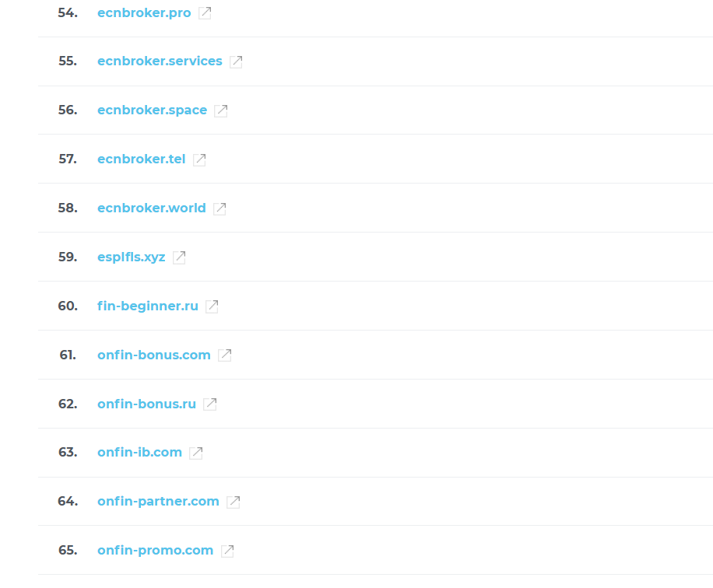Follow the onfin-promo.com link
This screenshot has height=588, width=713.
pos(155,551)
